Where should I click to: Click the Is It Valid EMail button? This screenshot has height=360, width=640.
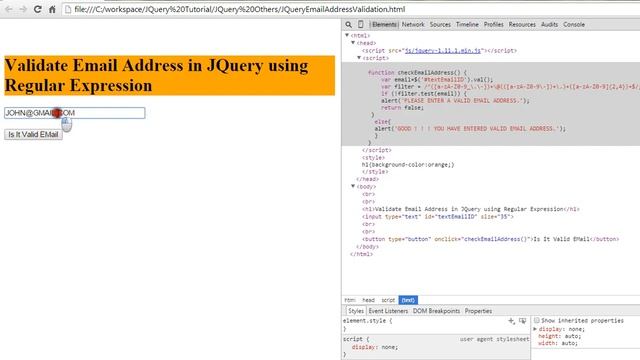point(33,135)
